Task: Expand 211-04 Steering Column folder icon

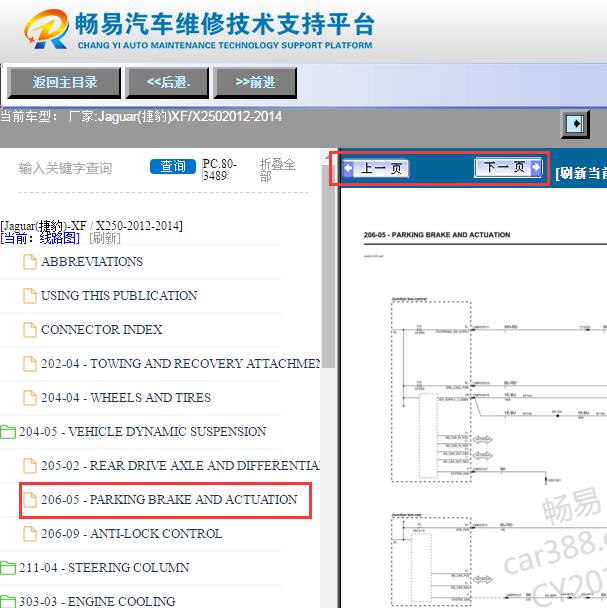Action: point(8,568)
